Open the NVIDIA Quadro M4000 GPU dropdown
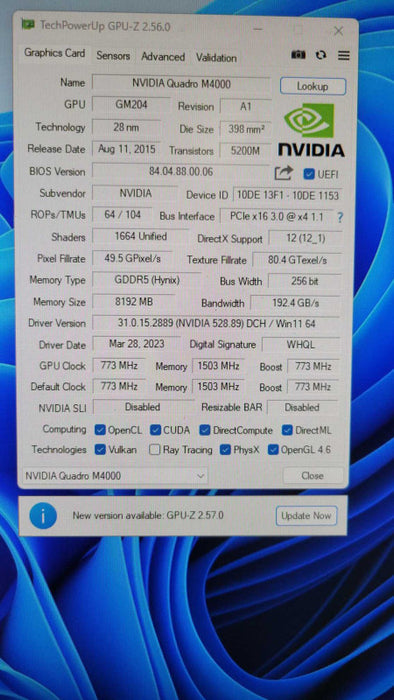The image size is (394, 700). pyautogui.click(x=115, y=476)
